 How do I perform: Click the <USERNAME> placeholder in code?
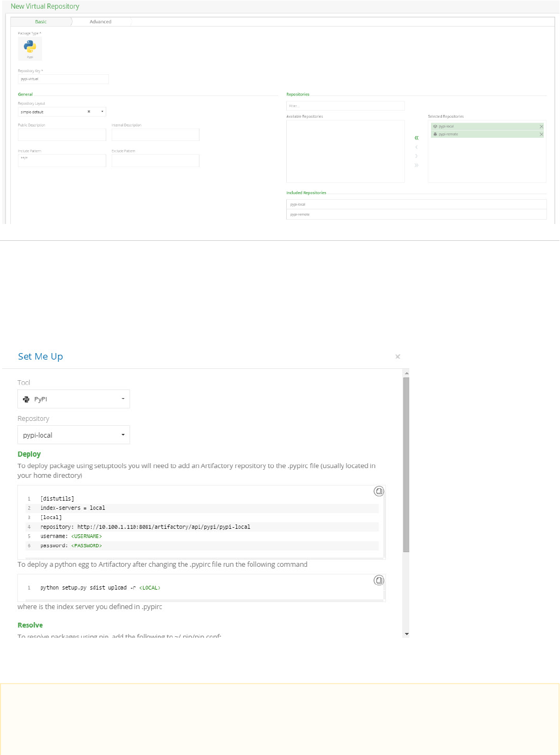coord(87,536)
